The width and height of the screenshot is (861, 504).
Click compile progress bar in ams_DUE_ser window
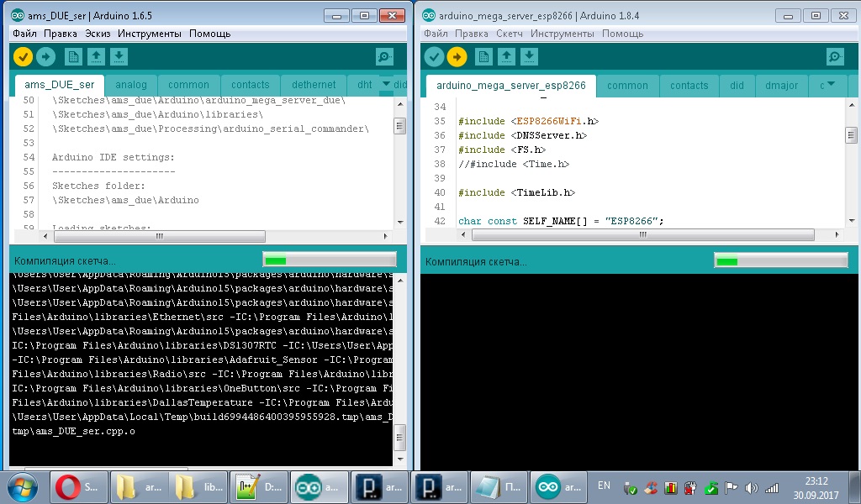coord(329,260)
